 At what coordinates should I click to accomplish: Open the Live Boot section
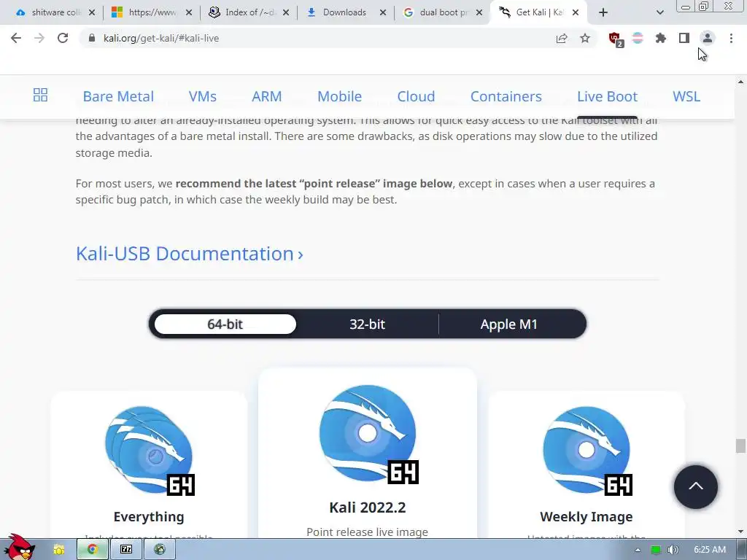607,96
